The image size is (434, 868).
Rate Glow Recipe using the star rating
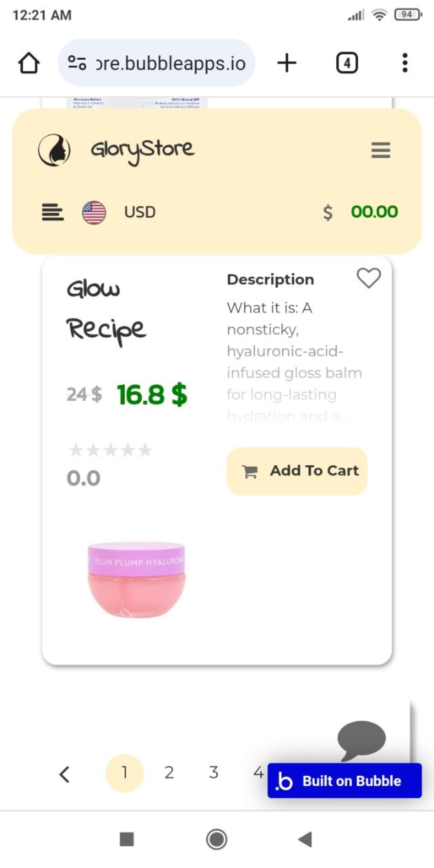click(111, 450)
